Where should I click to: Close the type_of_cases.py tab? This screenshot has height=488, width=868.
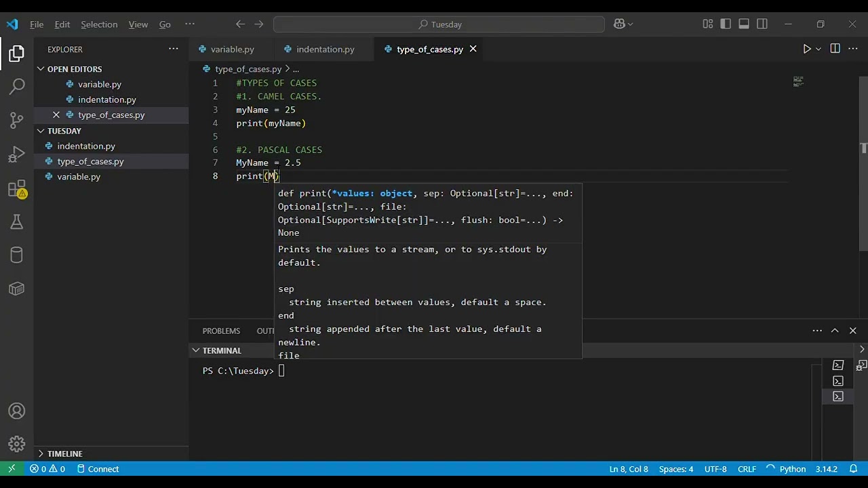473,49
